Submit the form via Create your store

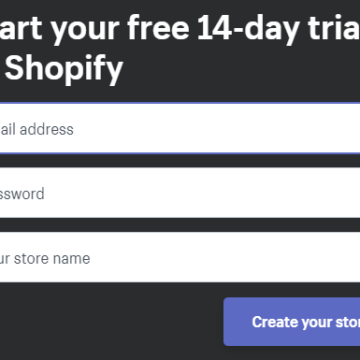(292, 322)
